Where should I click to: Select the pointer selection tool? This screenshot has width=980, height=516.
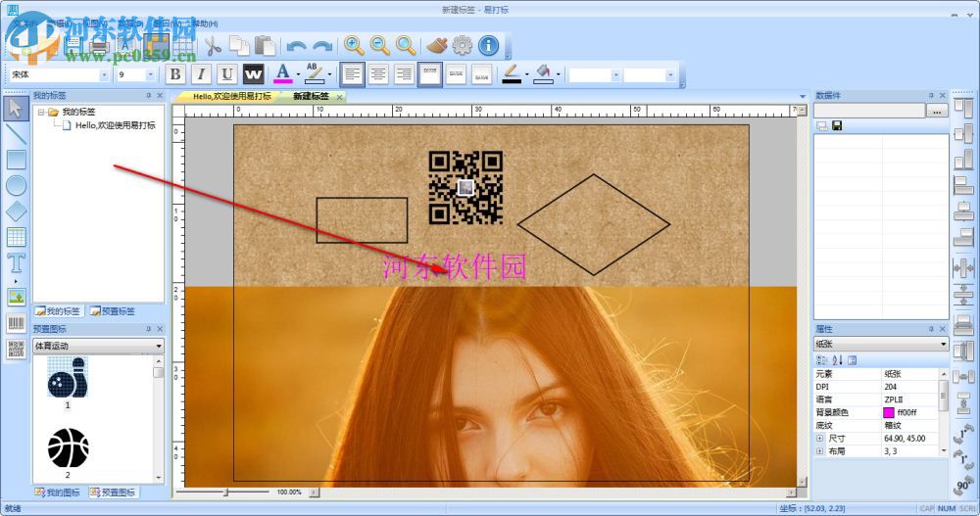16,109
